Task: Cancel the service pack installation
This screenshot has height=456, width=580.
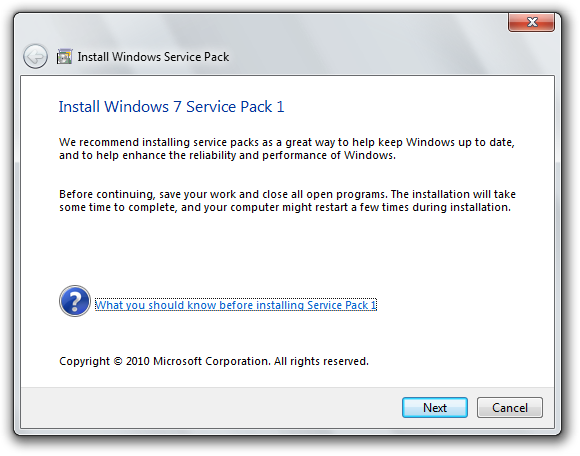Action: pyautogui.click(x=510, y=408)
